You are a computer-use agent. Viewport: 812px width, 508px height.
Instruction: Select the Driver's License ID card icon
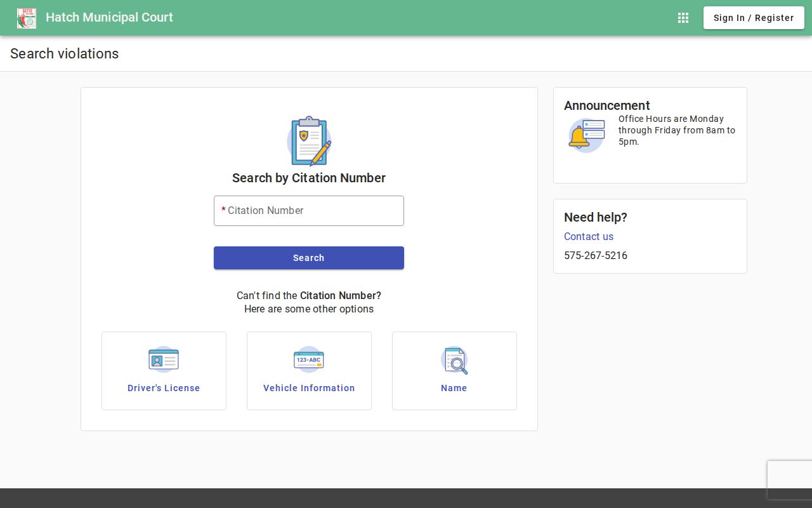click(164, 359)
